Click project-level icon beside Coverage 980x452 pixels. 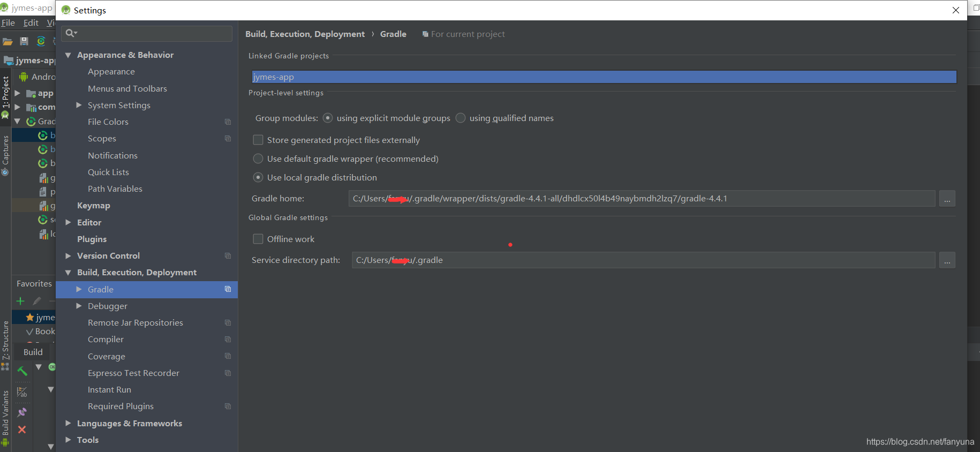pos(228,356)
